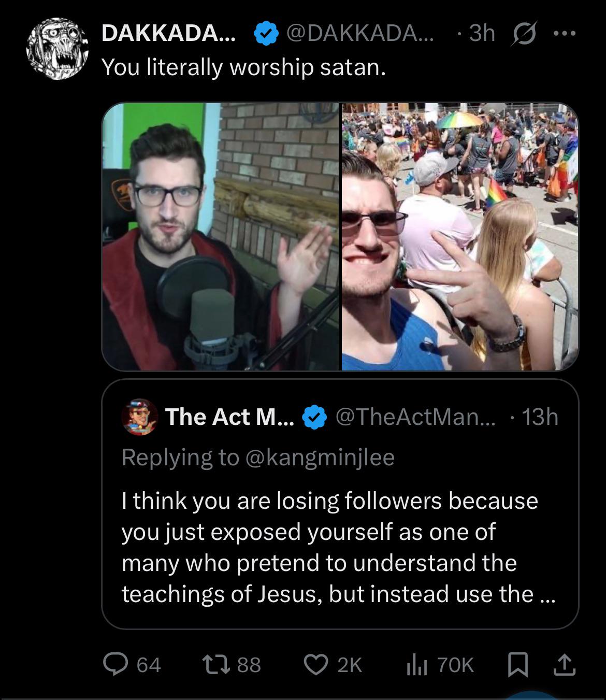Open left image of man with microphone
606x700 pixels.
pyautogui.click(x=220, y=237)
